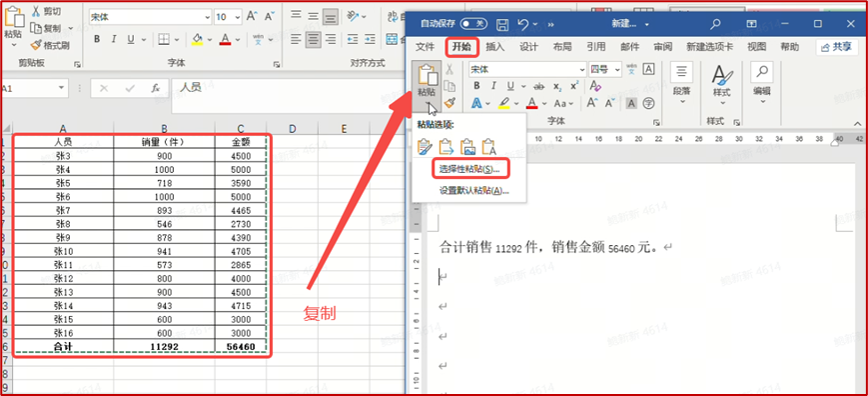Toggle Excel's bottom-align button
The height and width of the screenshot is (396, 868).
(x=331, y=17)
